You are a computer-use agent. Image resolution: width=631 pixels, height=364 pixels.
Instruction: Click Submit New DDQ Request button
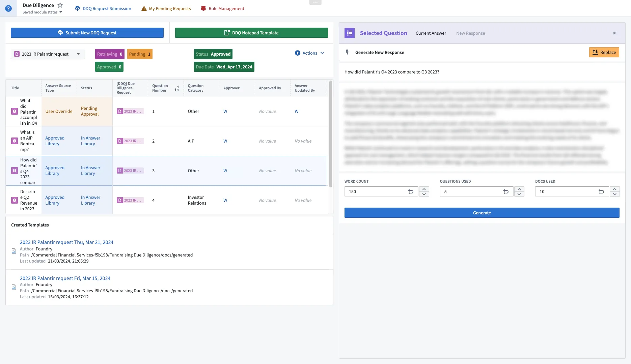(87, 33)
